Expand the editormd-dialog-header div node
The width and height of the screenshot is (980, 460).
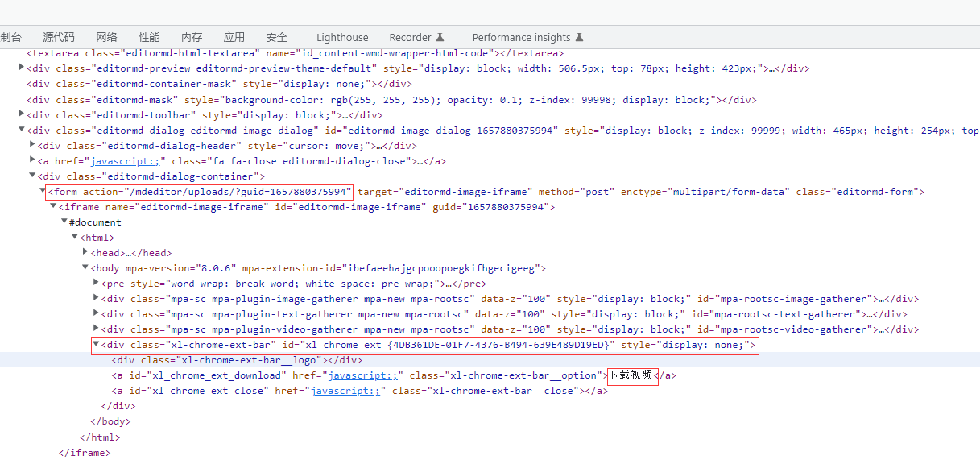pyautogui.click(x=32, y=145)
